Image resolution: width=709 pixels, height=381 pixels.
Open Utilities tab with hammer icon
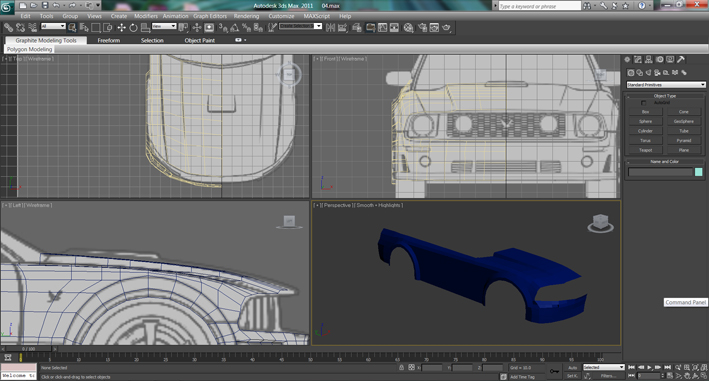[x=681, y=60]
